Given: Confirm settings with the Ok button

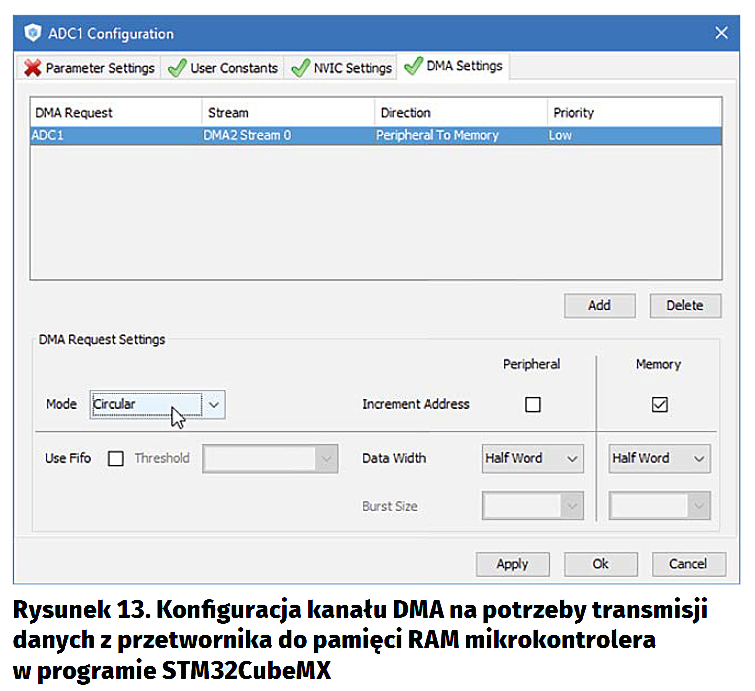Looking at the screenshot, I should (x=600, y=564).
